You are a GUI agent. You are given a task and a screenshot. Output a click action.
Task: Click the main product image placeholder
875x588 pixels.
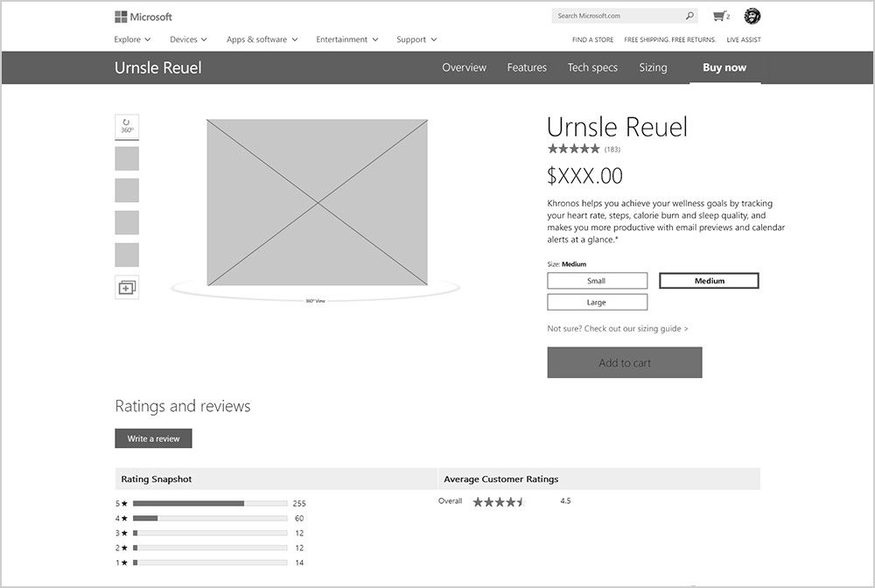coord(317,202)
